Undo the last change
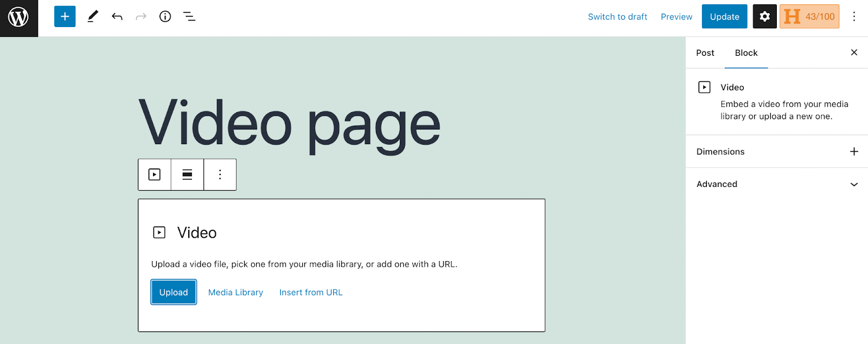The width and height of the screenshot is (868, 344). pos(117,16)
